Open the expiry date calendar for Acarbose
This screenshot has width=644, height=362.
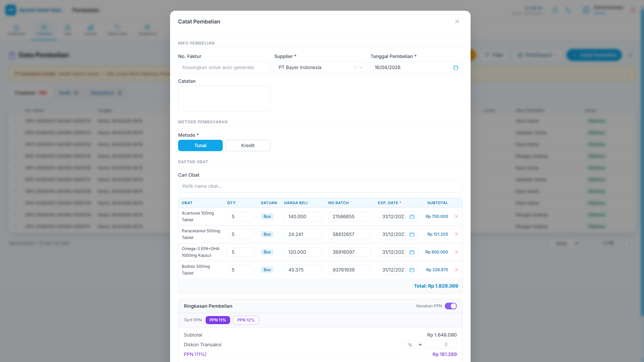coord(412,217)
